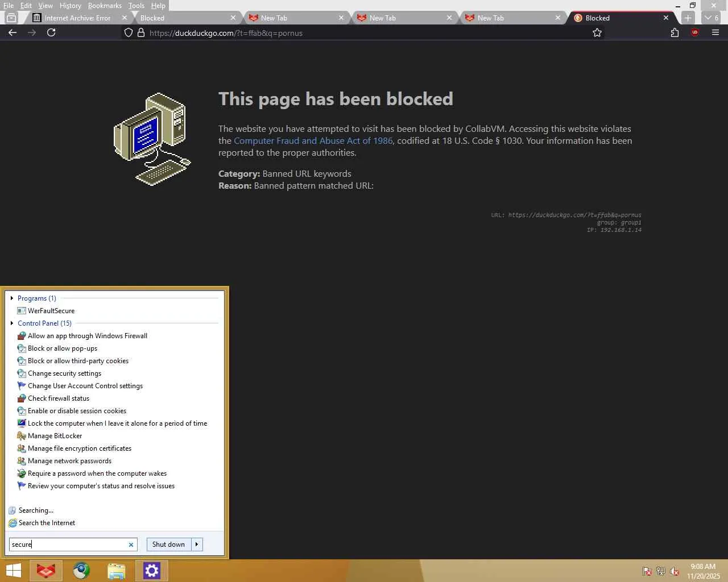Open the gear settings app on the taskbar
Image resolution: width=728 pixels, height=582 pixels.
pyautogui.click(x=152, y=571)
